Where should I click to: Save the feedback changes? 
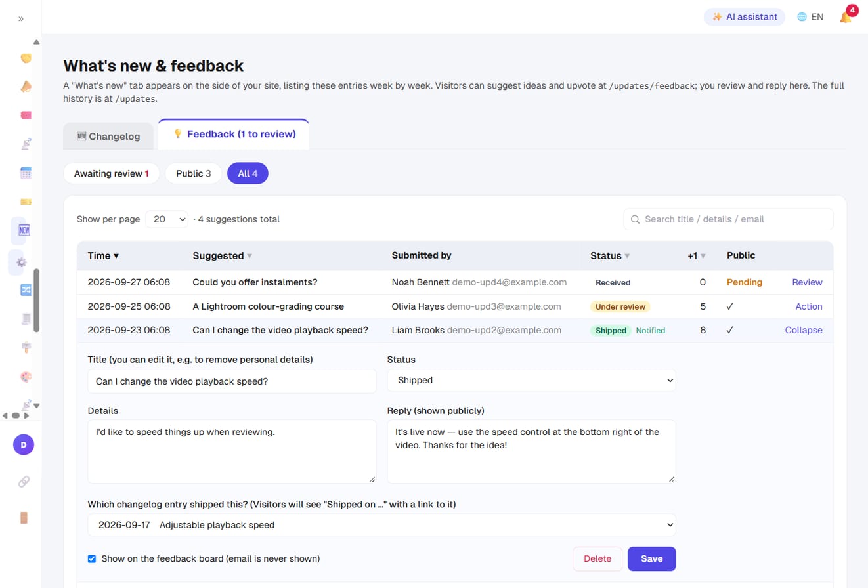pos(651,558)
